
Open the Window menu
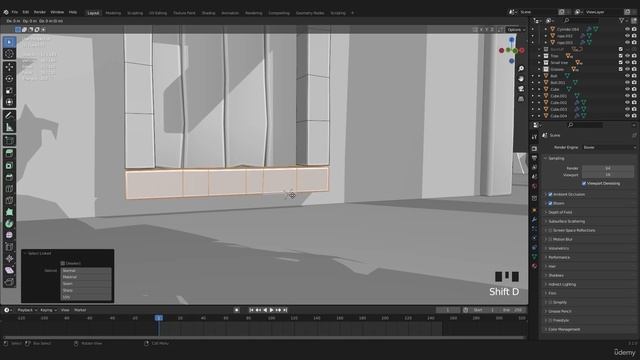tap(57, 12)
